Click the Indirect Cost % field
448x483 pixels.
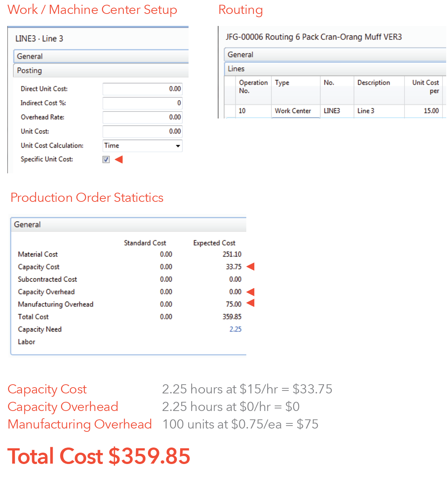[x=142, y=103]
